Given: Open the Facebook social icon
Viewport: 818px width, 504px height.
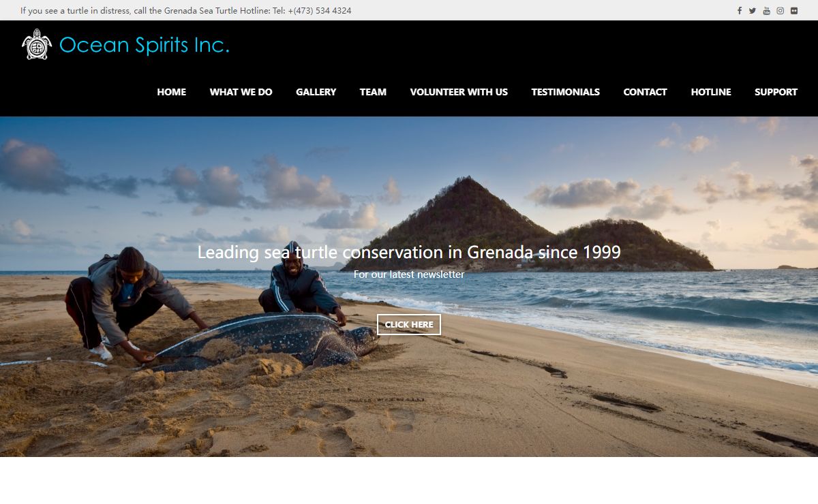Looking at the screenshot, I should tap(739, 10).
